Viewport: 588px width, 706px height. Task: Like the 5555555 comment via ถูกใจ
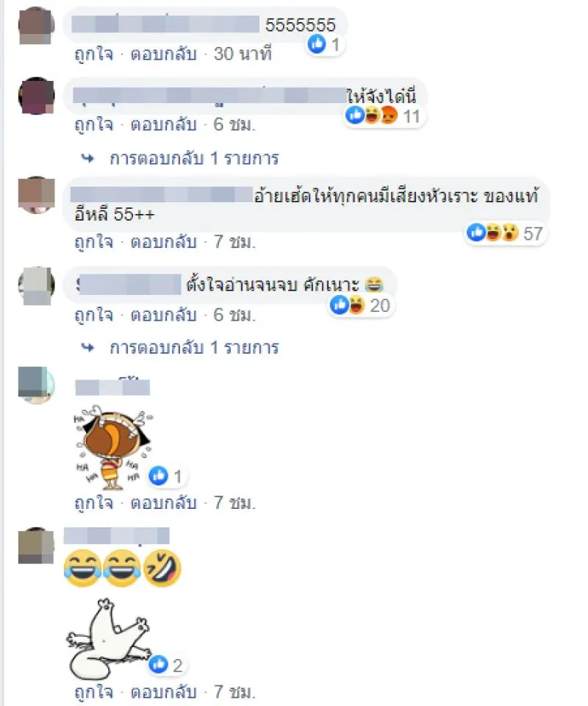(94, 54)
